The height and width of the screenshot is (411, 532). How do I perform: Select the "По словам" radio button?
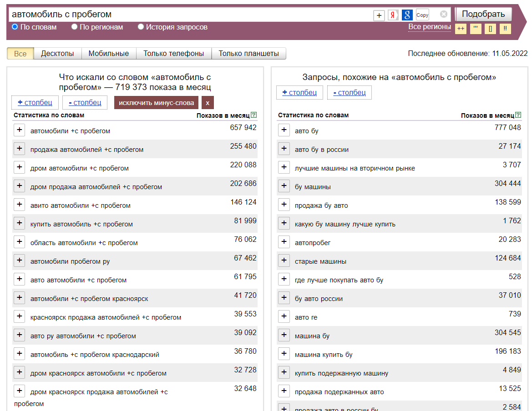point(15,27)
